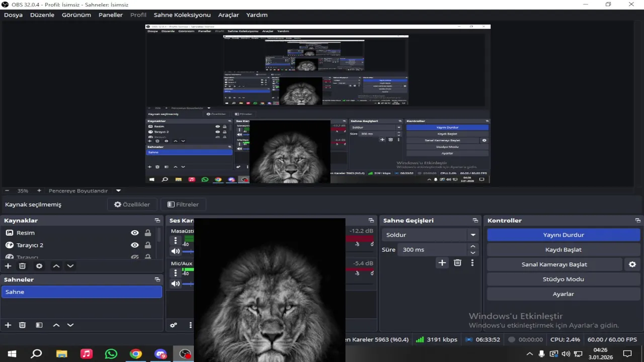Add a new source in Kaynaklar panel
Viewport: 644px width, 362px height.
tap(8, 266)
